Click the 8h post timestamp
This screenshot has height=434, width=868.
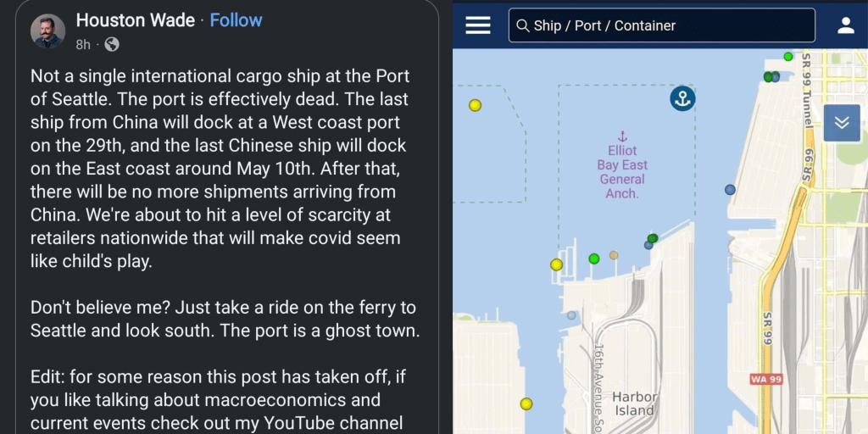[x=83, y=44]
